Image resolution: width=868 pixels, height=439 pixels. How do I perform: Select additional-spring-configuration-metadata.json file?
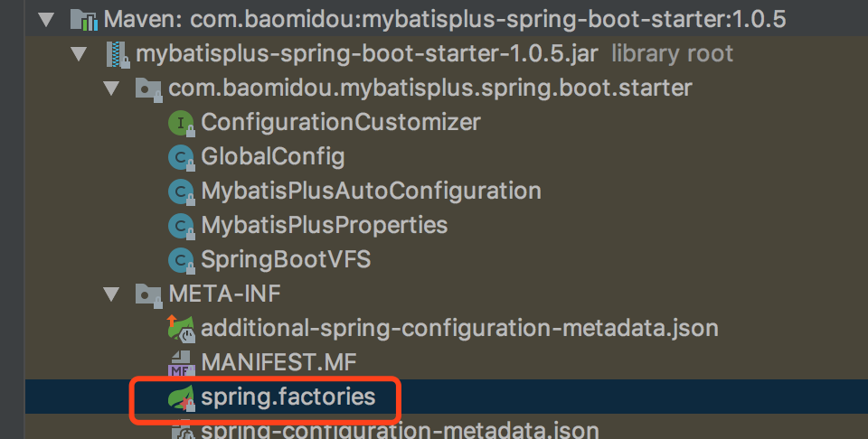click(459, 328)
